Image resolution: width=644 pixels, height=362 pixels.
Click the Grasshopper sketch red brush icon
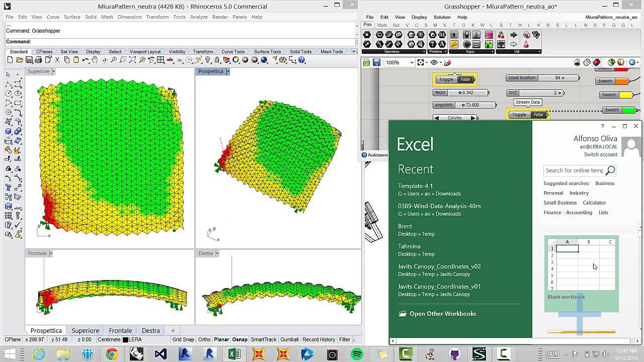click(x=447, y=62)
